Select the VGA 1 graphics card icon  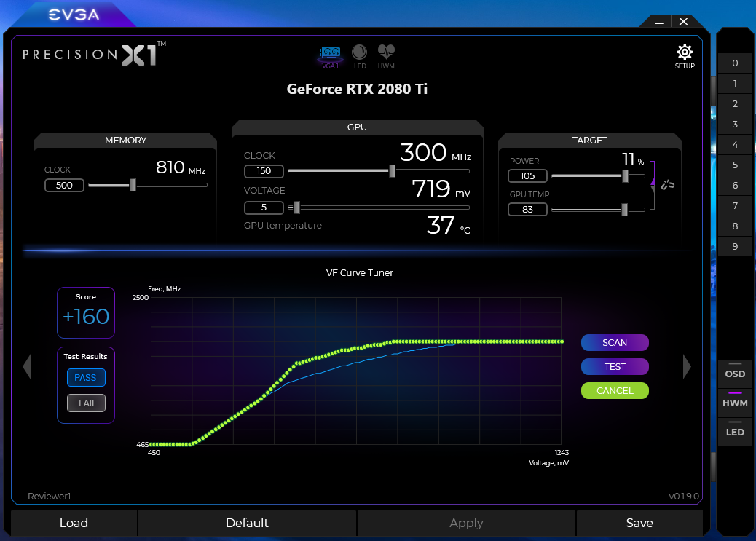(330, 56)
